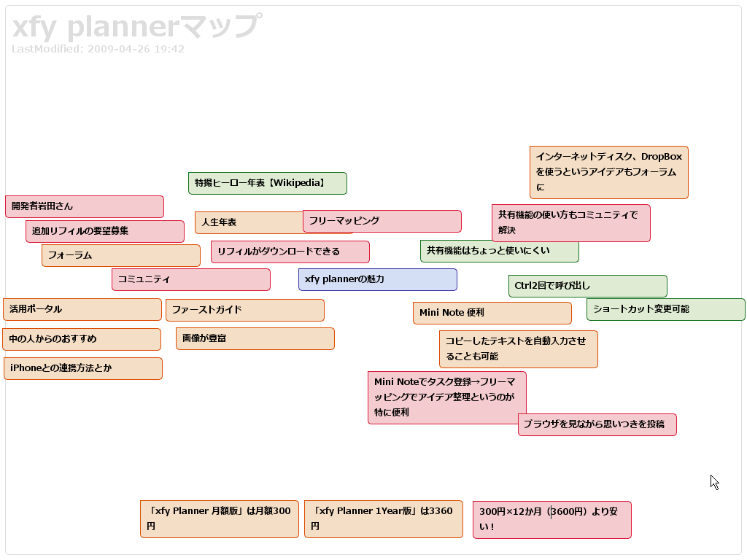Select the フリーマッピング card
The image size is (747, 560).
click(382, 222)
